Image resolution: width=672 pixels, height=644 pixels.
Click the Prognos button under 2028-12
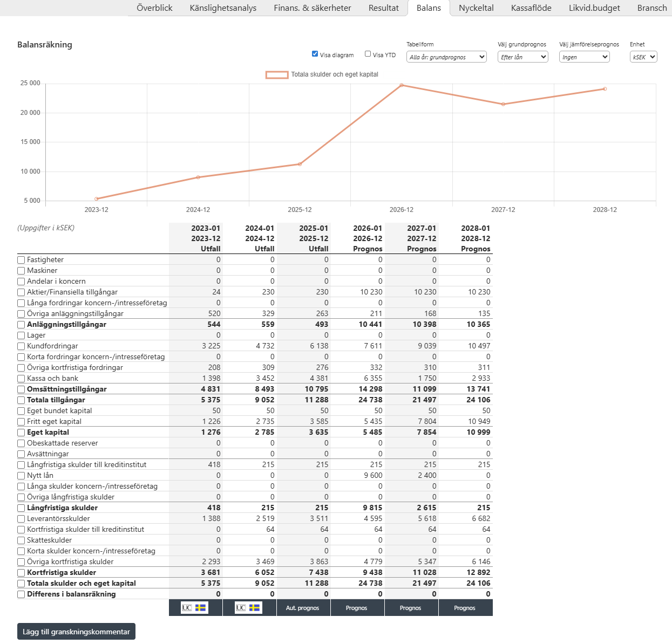click(465, 608)
